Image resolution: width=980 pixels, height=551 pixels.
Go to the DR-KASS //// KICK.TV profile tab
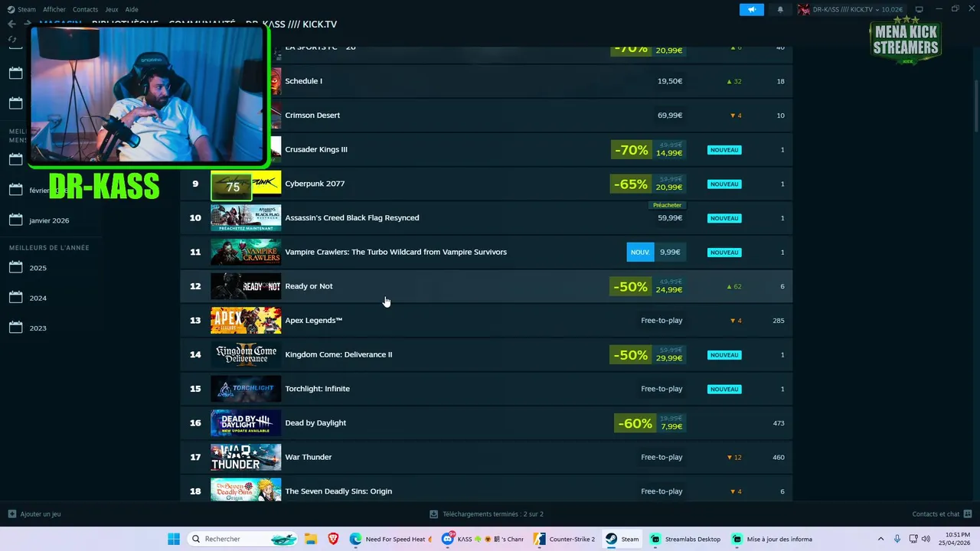coord(291,24)
